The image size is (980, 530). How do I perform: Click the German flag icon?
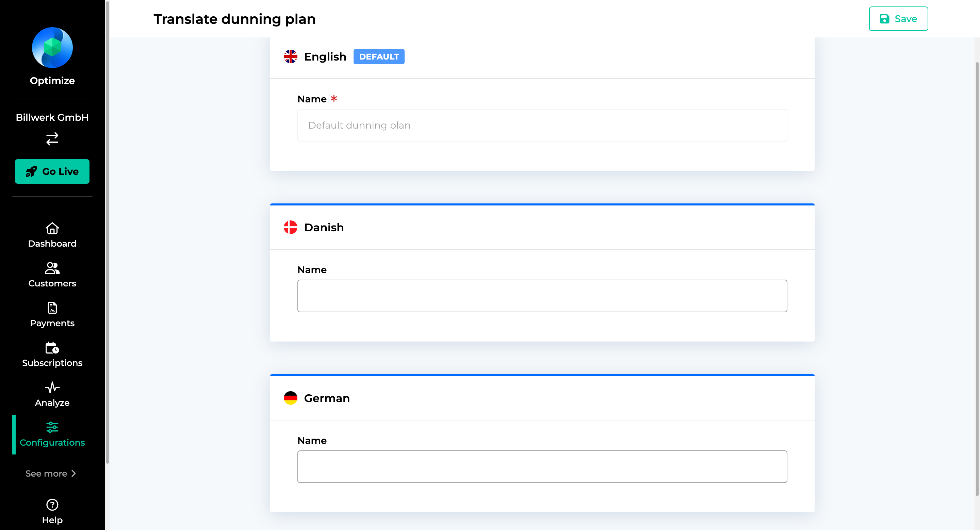(291, 398)
